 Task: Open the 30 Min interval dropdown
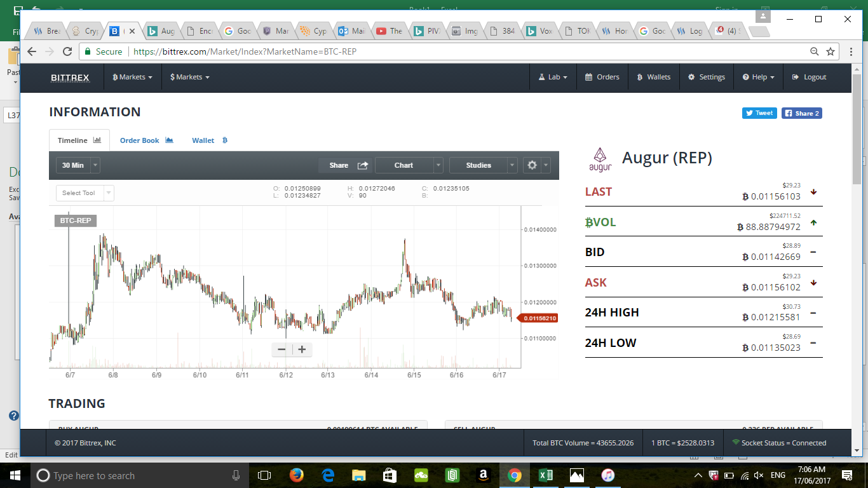point(78,165)
